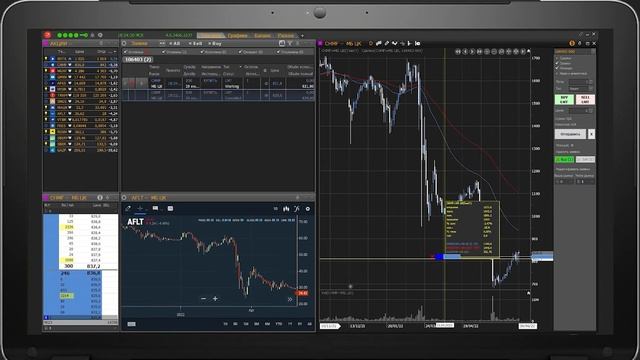Click the Buy filter in orders panel

(215, 43)
